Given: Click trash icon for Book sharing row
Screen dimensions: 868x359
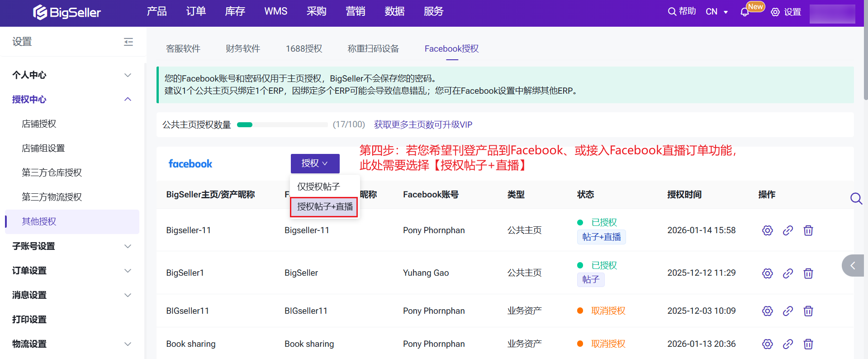Looking at the screenshot, I should coord(808,344).
